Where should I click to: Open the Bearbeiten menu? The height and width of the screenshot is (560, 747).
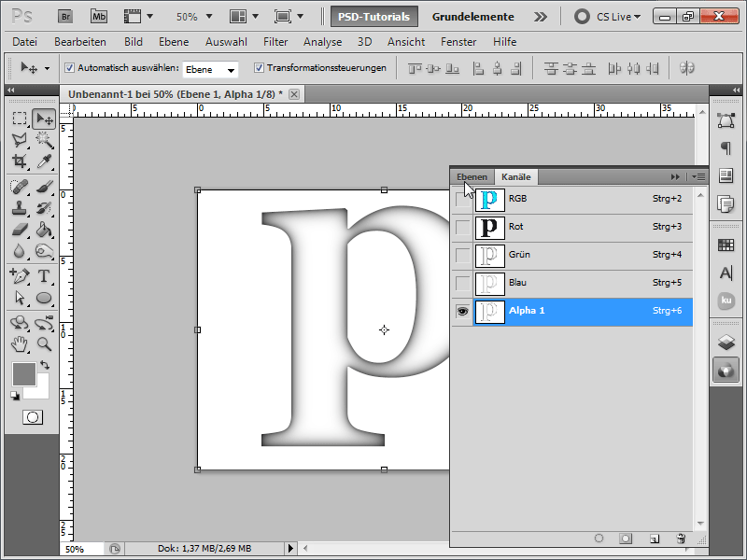80,42
